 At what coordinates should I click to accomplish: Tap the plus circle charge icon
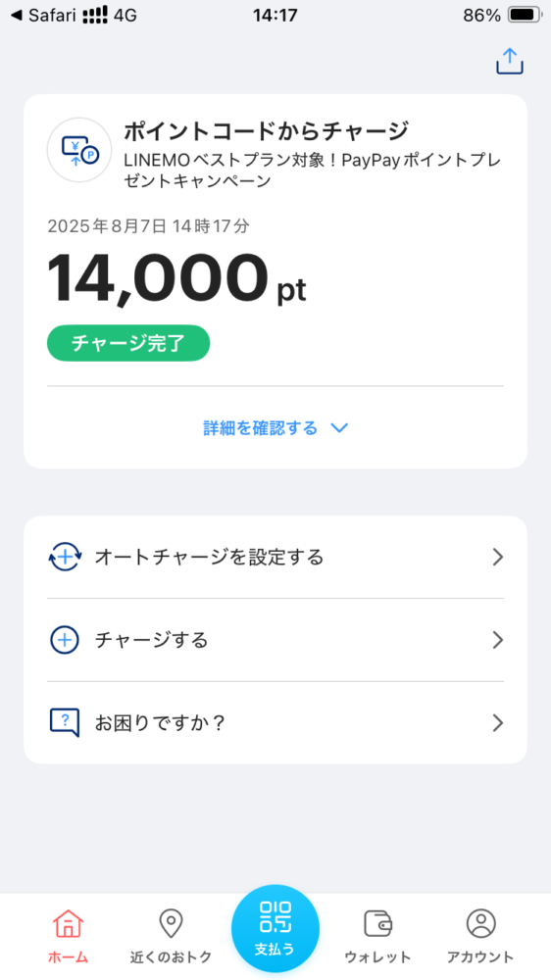pos(65,640)
